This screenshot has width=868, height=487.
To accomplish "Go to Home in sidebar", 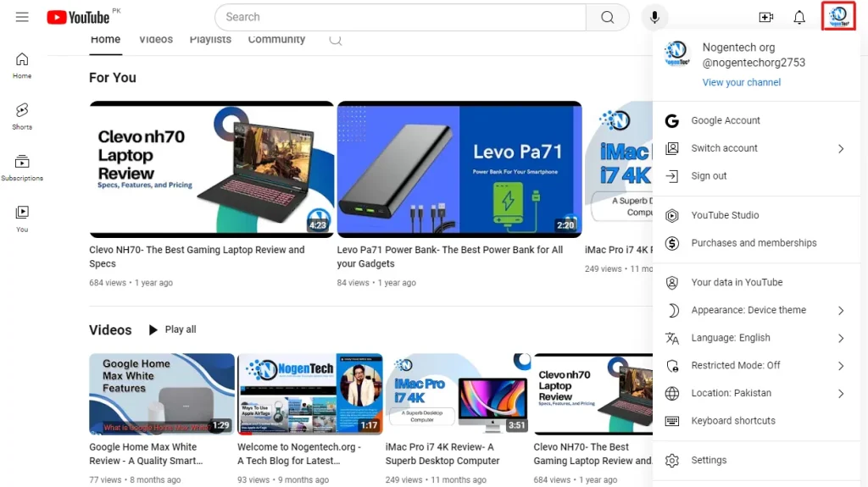I will (22, 66).
